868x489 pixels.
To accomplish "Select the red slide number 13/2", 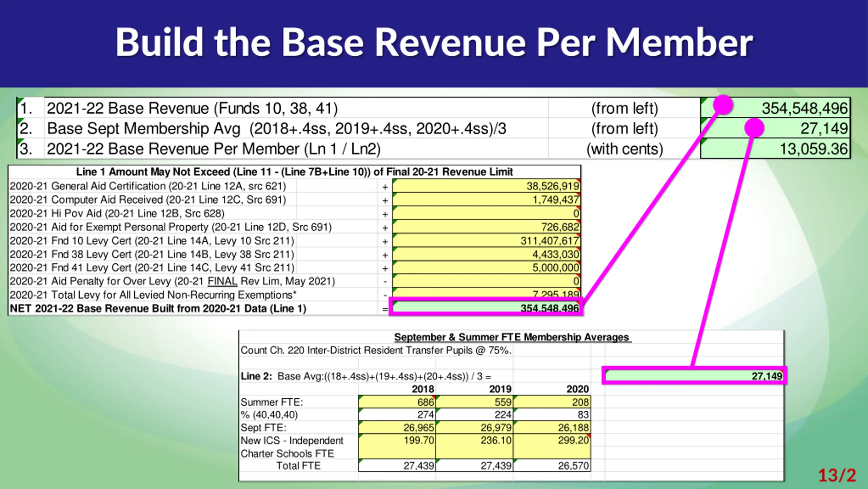I will click(x=837, y=475).
